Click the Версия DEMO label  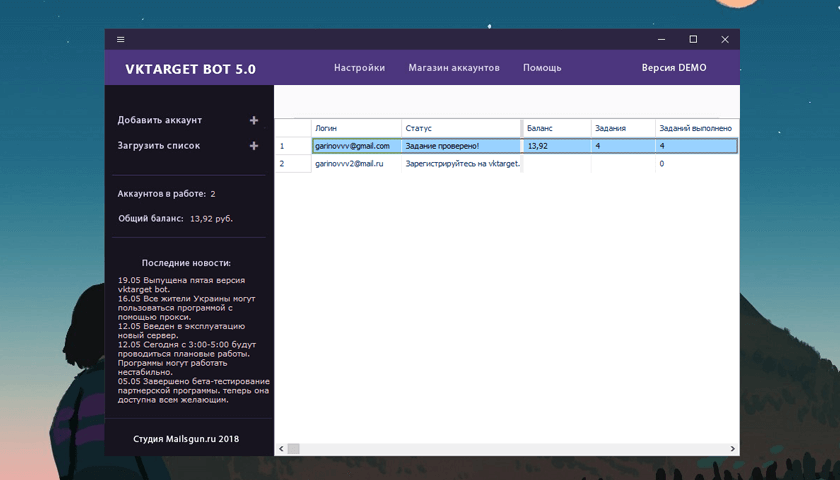click(674, 68)
